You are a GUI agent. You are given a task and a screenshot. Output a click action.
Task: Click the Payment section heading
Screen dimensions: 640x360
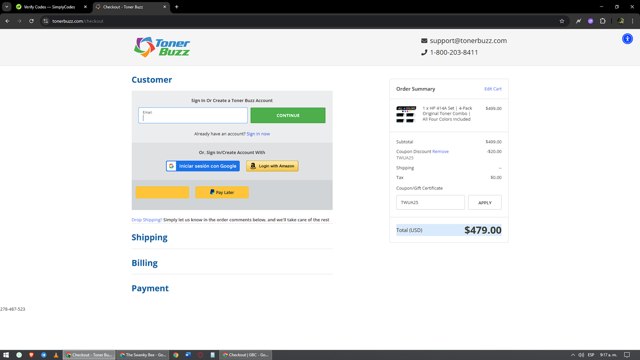coord(150,288)
